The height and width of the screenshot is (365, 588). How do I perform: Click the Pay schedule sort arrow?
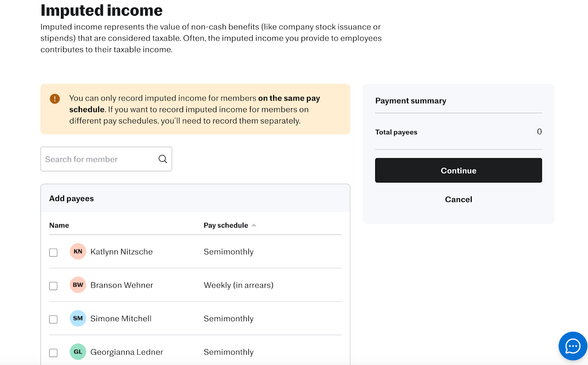(254, 225)
